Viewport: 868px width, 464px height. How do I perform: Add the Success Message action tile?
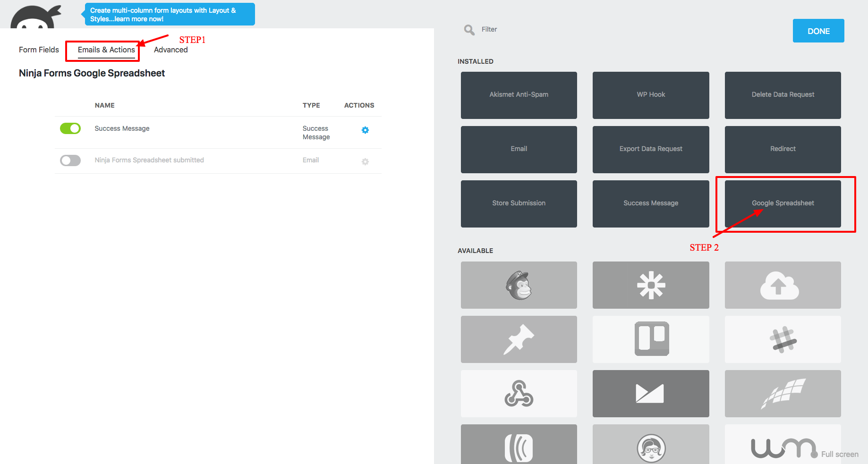651,204
